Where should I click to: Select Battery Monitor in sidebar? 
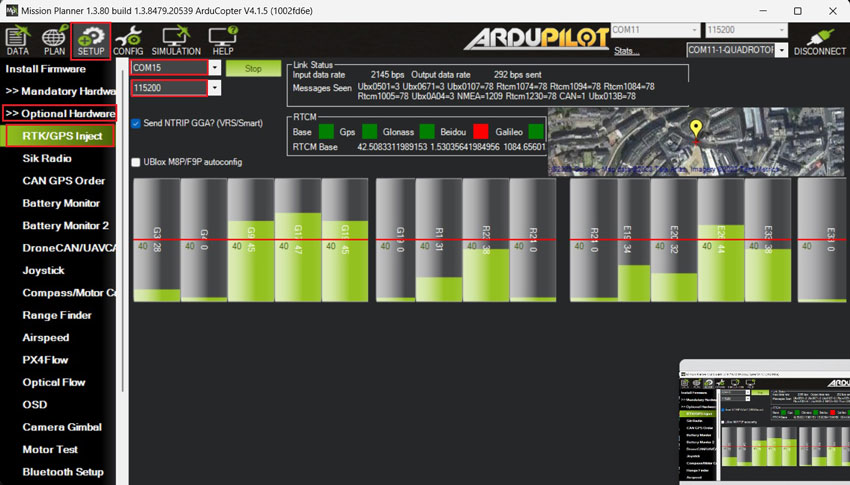[61, 203]
